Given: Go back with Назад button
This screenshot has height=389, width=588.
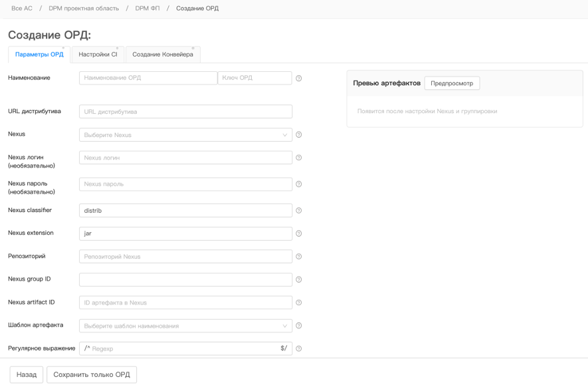Looking at the screenshot, I should tap(27, 374).
